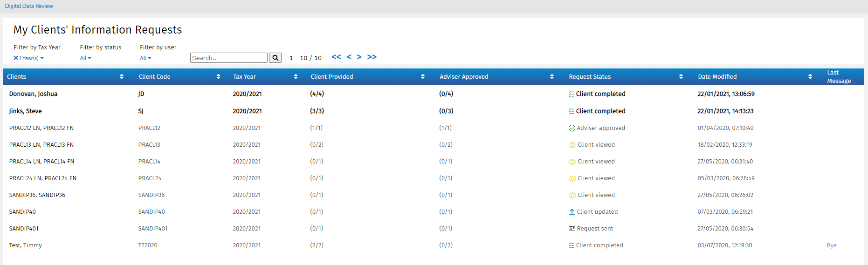Viewport: 868px width, 265px height.
Task: Click Client completed icon for Donovan, Joshua
Action: click(572, 94)
